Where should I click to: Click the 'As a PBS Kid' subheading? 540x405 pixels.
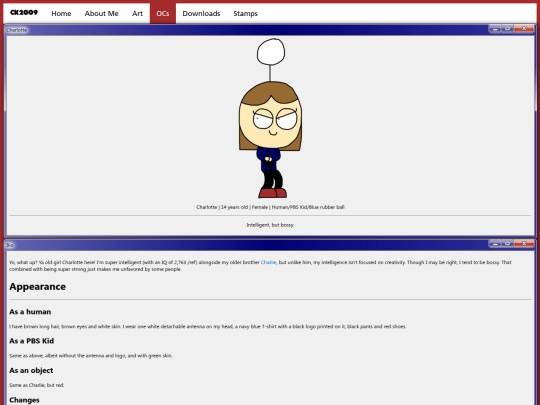click(32, 341)
